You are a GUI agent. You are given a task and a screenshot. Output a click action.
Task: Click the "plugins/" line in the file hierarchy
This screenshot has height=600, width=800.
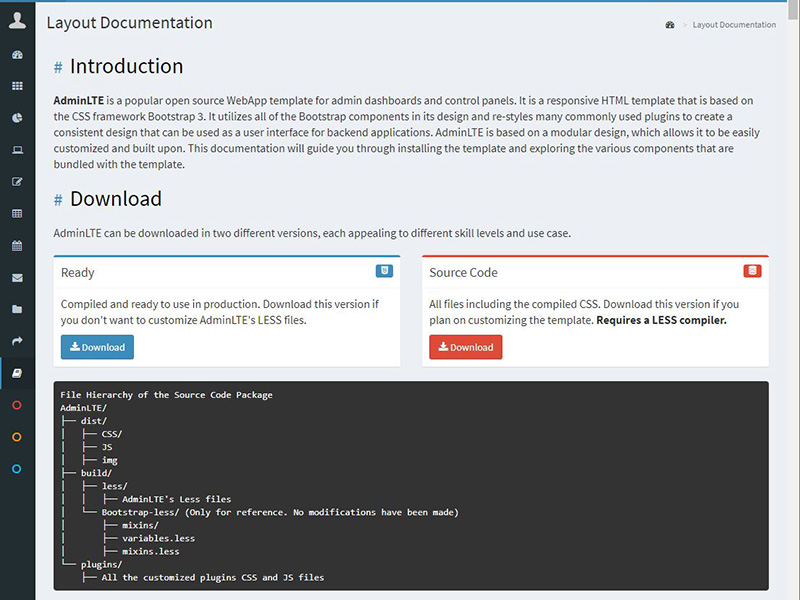(x=102, y=565)
